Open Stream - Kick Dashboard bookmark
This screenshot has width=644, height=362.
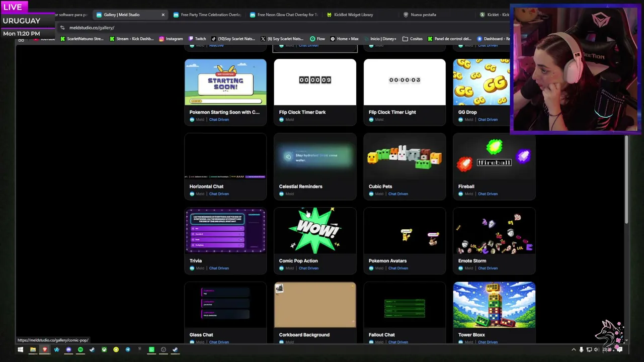131,39
